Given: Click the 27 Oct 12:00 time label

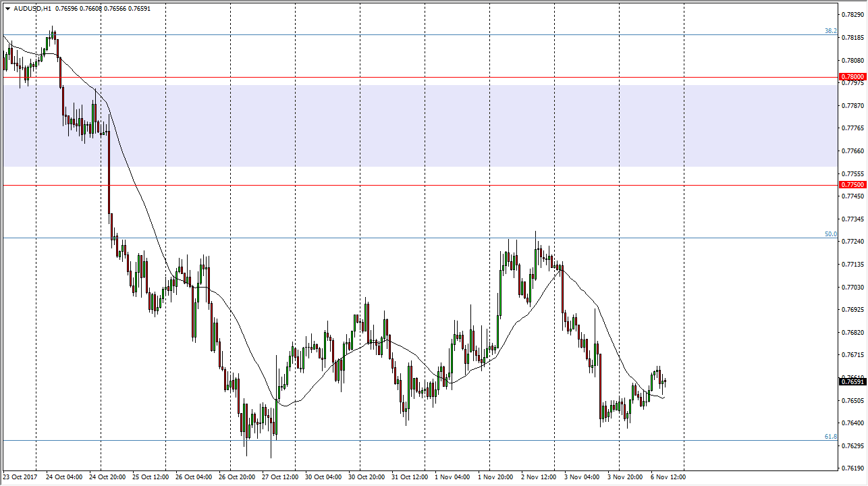Looking at the screenshot, I should click(279, 477).
